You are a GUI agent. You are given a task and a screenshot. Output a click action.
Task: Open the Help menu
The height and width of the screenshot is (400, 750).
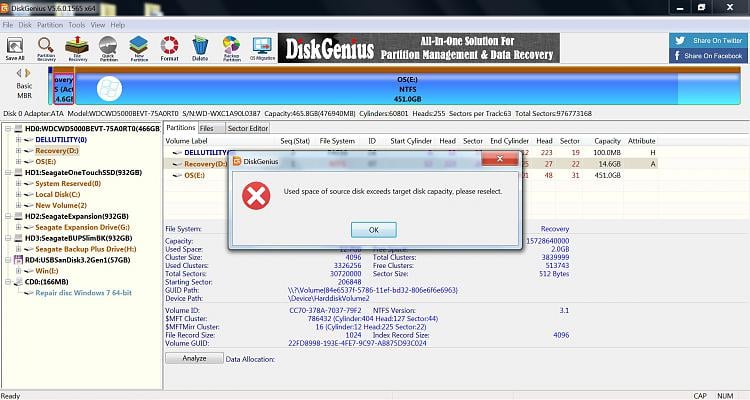[x=118, y=25]
